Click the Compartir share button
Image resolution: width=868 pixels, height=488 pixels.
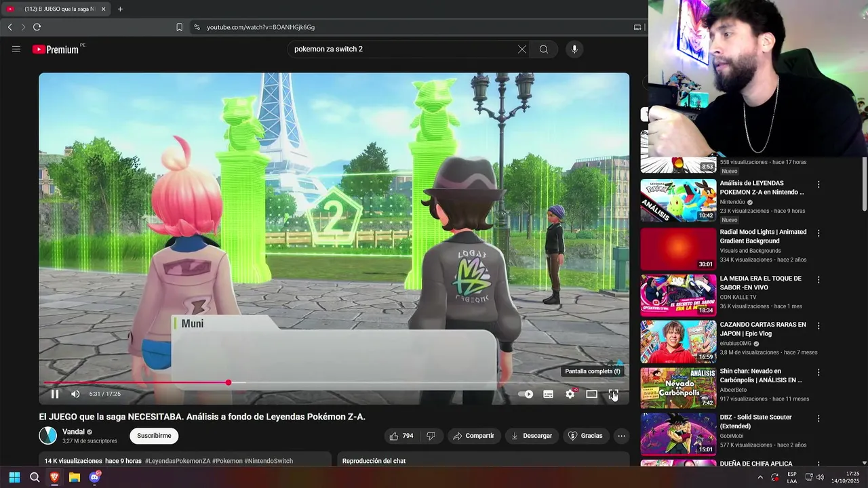coord(473,436)
